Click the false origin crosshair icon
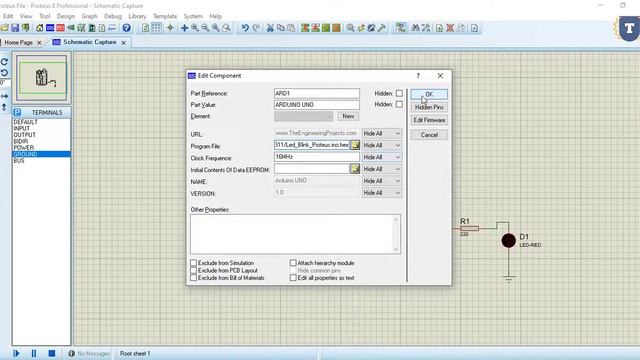The height and width of the screenshot is (360, 640). point(170,28)
